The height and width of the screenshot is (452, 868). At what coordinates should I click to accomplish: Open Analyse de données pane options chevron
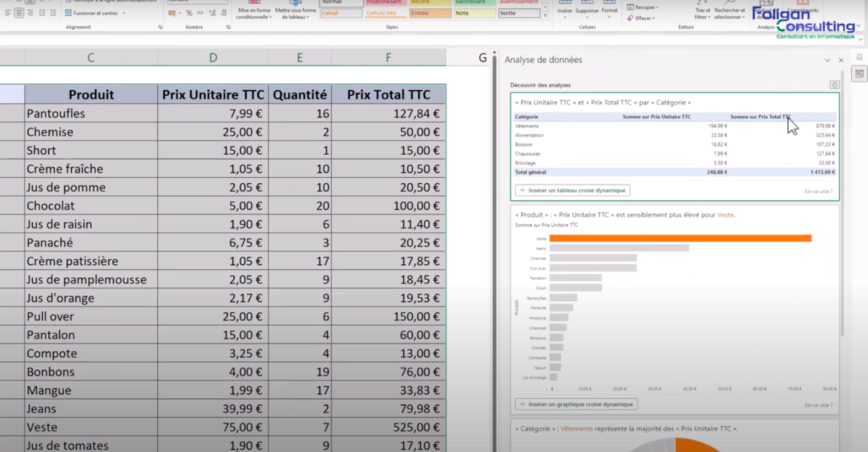828,60
